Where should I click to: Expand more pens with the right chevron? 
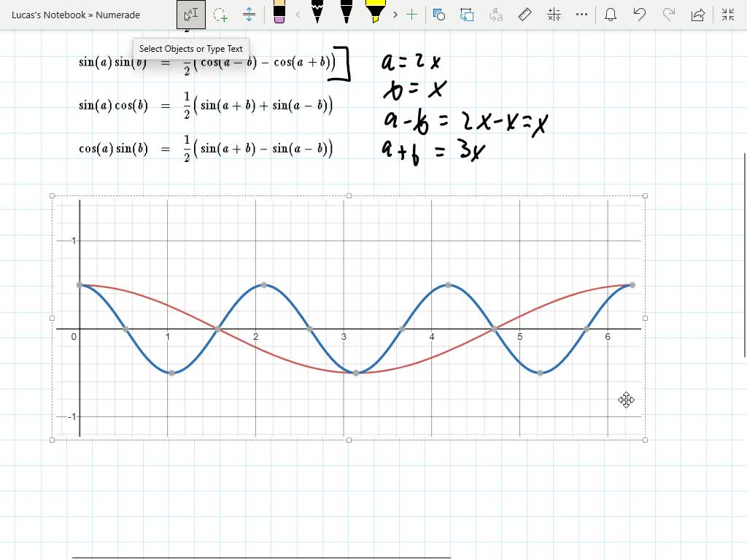pos(395,13)
